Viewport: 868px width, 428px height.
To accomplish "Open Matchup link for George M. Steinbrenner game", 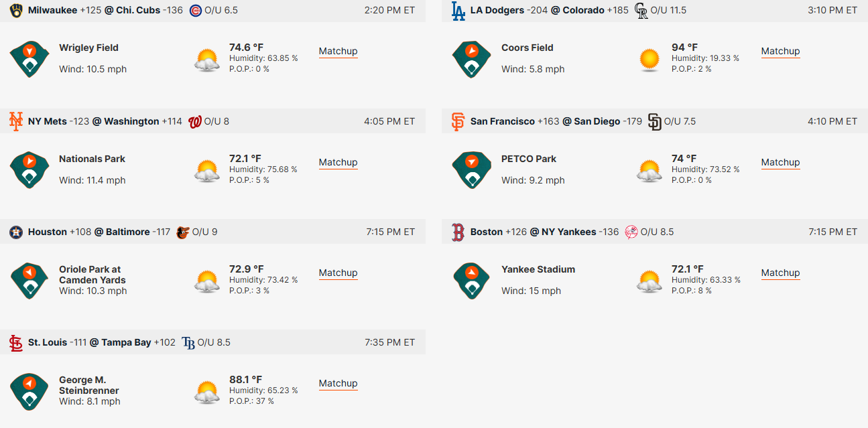I will [x=338, y=384].
